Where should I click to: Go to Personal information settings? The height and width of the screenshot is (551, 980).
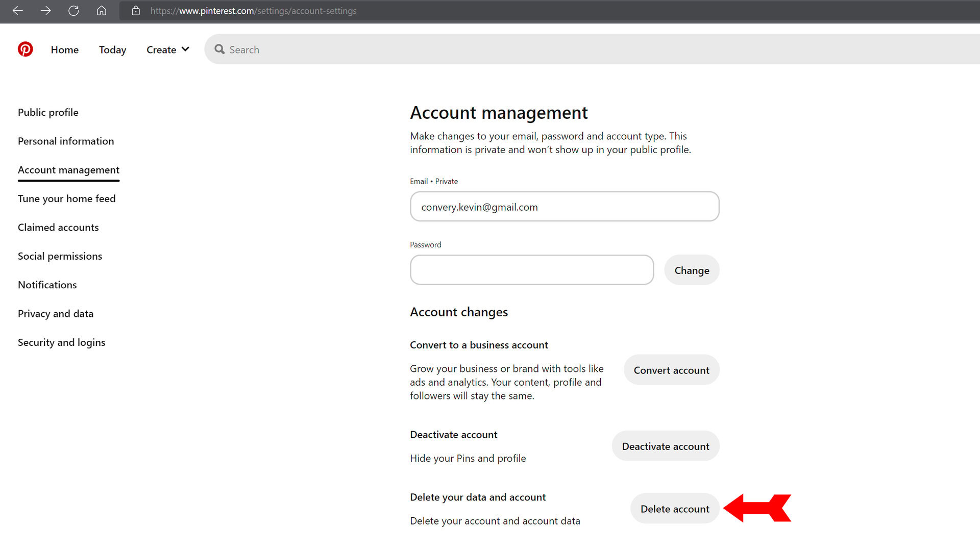click(x=66, y=141)
